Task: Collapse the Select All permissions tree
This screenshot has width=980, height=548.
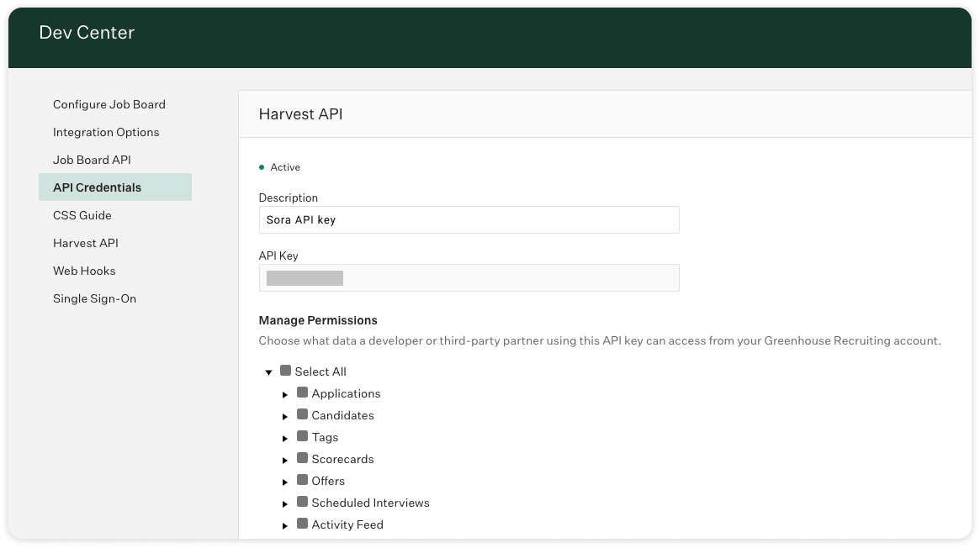Action: click(x=268, y=372)
